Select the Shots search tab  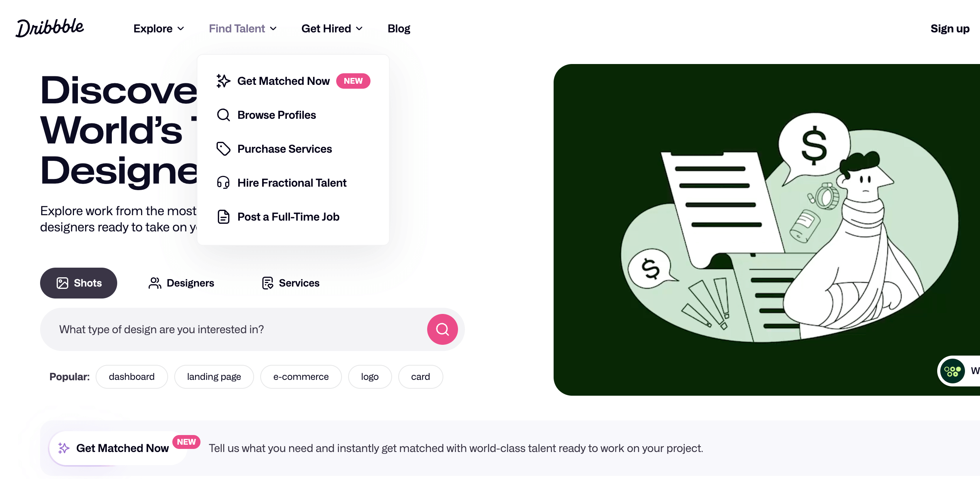79,283
